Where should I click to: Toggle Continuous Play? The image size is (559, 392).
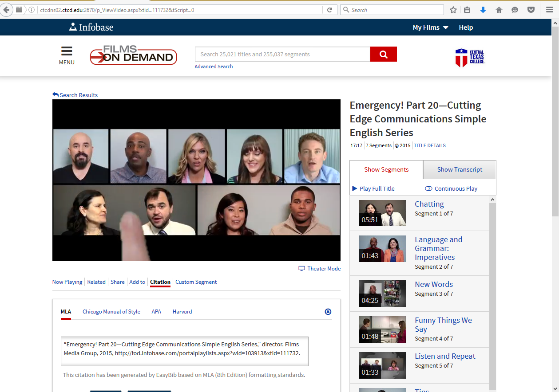pos(451,188)
